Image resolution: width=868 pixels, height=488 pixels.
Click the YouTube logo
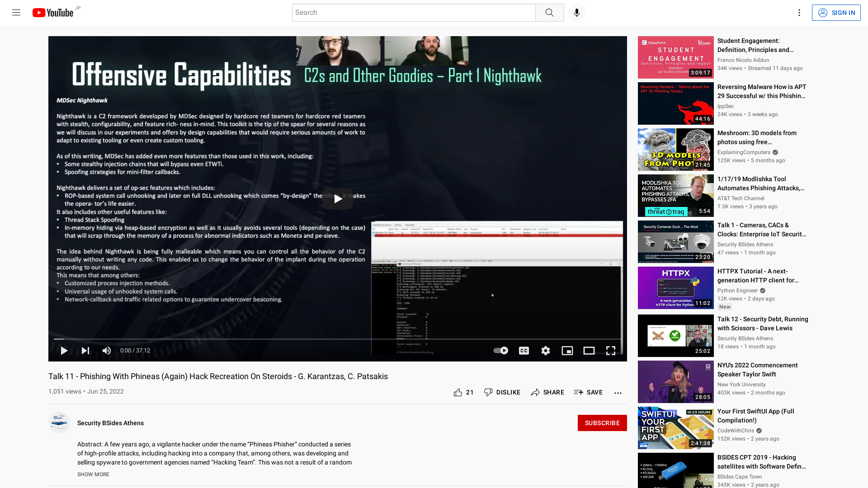tap(53, 12)
